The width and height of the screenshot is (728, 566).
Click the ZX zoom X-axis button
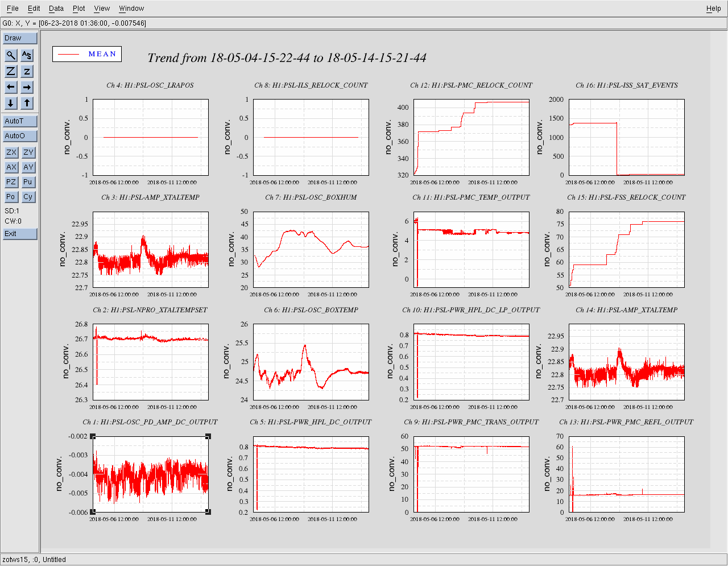point(11,152)
